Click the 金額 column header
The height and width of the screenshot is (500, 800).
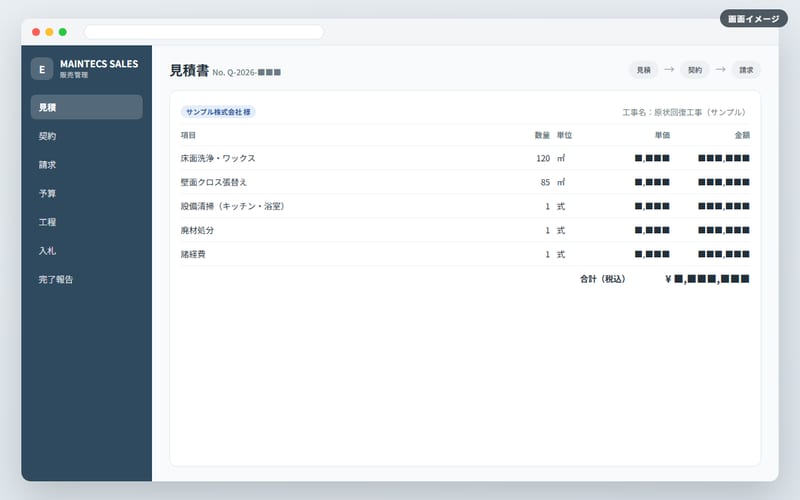click(742, 135)
